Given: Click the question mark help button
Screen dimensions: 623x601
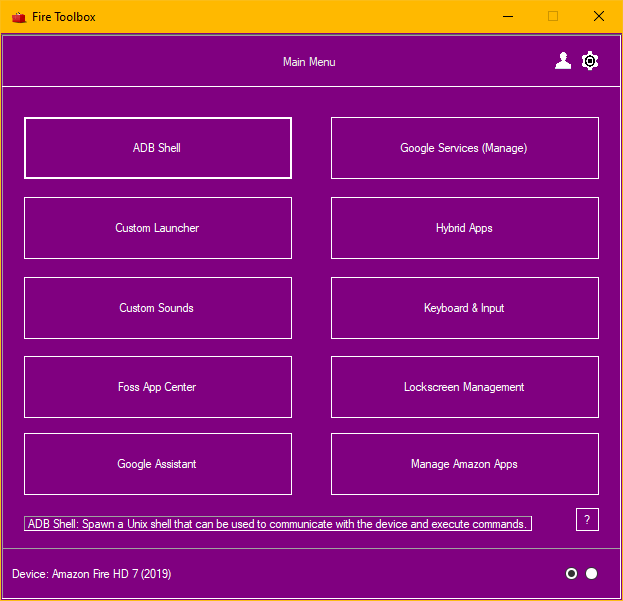Looking at the screenshot, I should (x=587, y=520).
